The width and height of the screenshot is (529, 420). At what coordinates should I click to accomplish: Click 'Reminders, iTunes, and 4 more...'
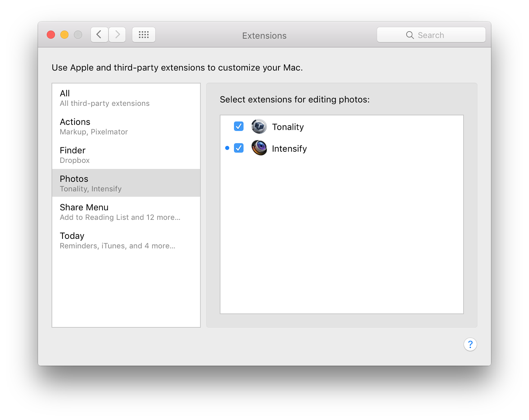click(118, 246)
